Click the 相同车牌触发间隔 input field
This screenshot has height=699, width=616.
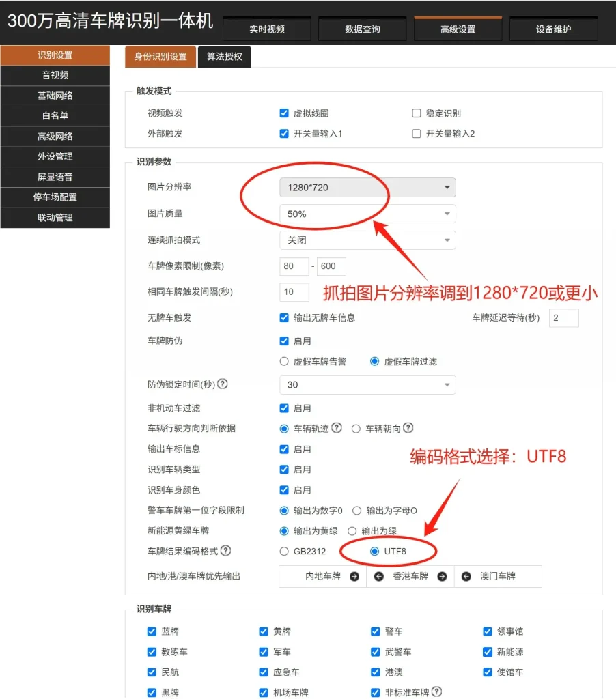coord(294,291)
